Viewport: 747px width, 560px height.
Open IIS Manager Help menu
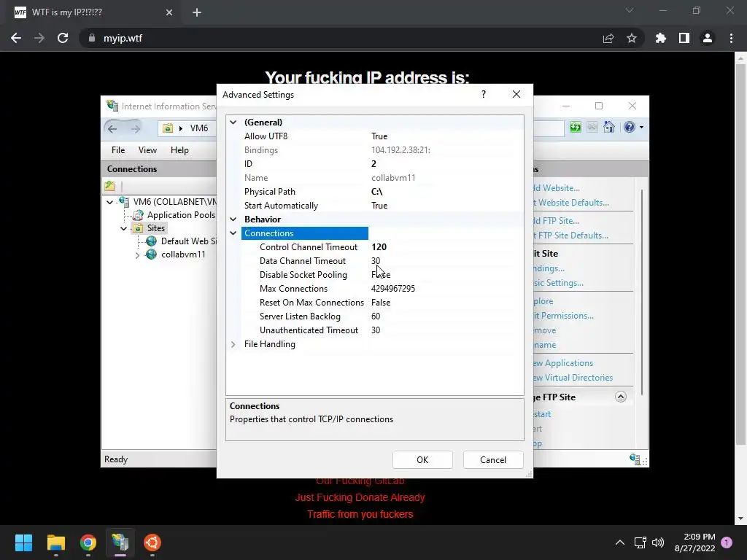[179, 150]
